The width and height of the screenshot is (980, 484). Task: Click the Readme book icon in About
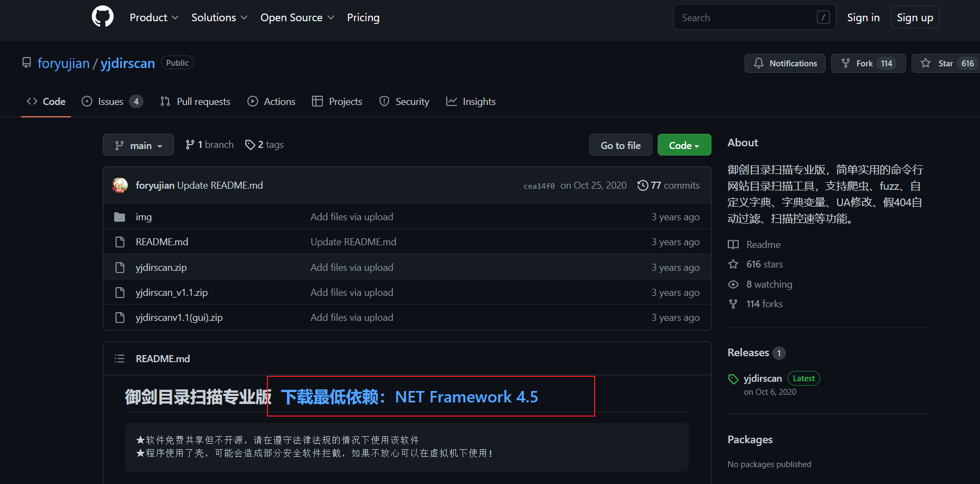(x=733, y=245)
